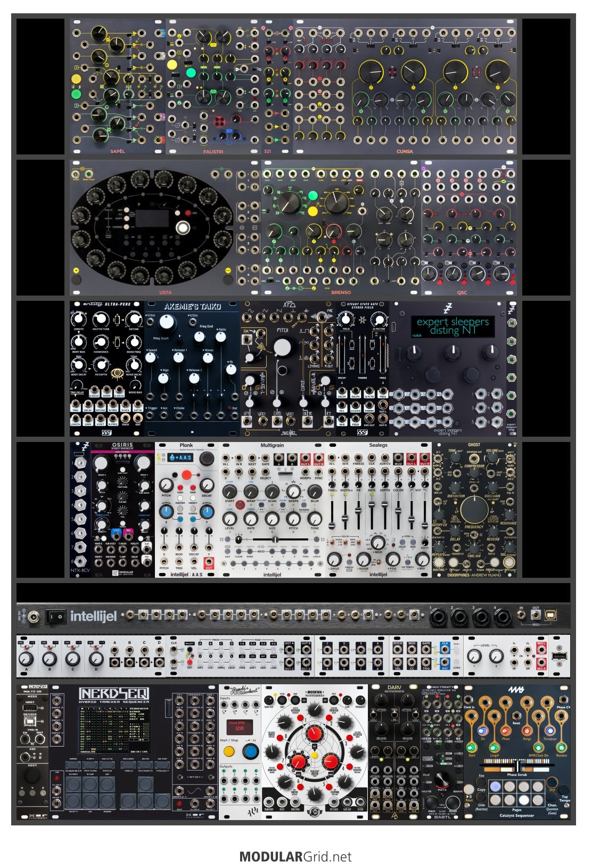
Task: Click the Ultra-Perc OUT jack
Action: [138, 418]
